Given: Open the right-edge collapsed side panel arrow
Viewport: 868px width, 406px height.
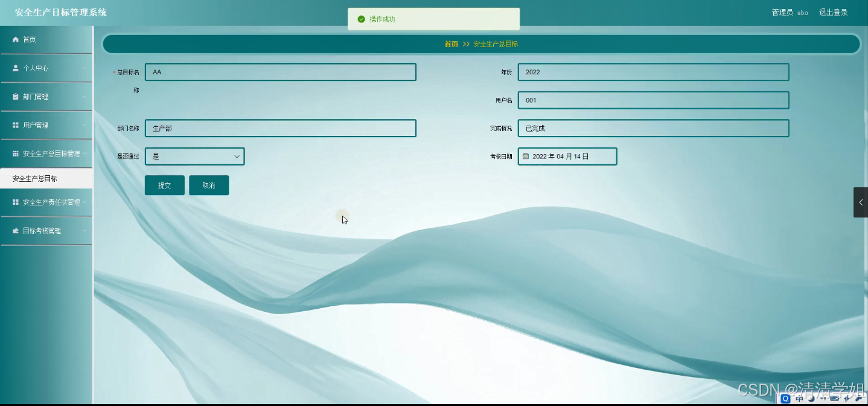Looking at the screenshot, I should tap(861, 202).
